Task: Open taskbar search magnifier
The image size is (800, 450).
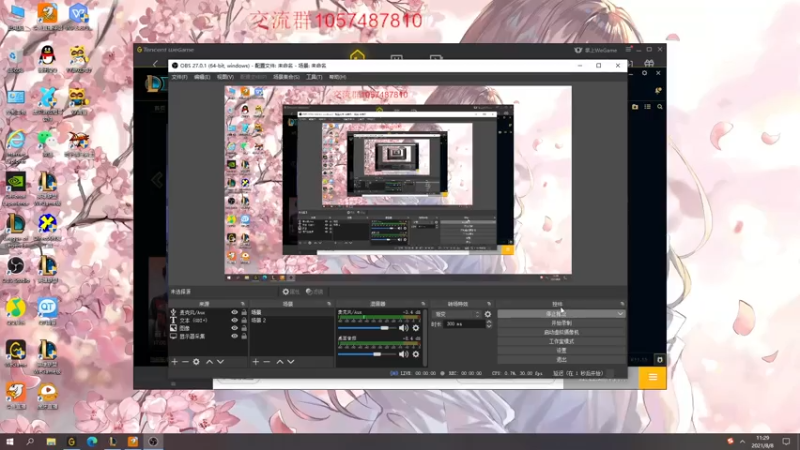Action: 30,441
